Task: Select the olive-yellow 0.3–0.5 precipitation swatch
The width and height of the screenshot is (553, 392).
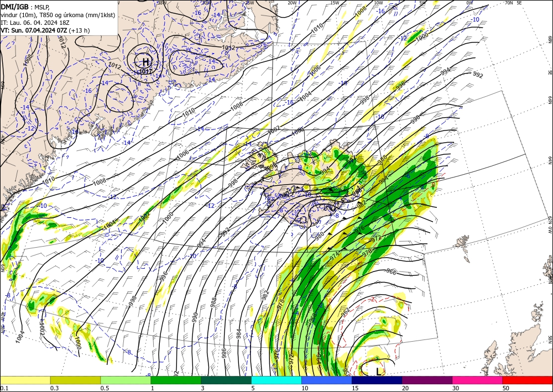Action: coord(75,380)
